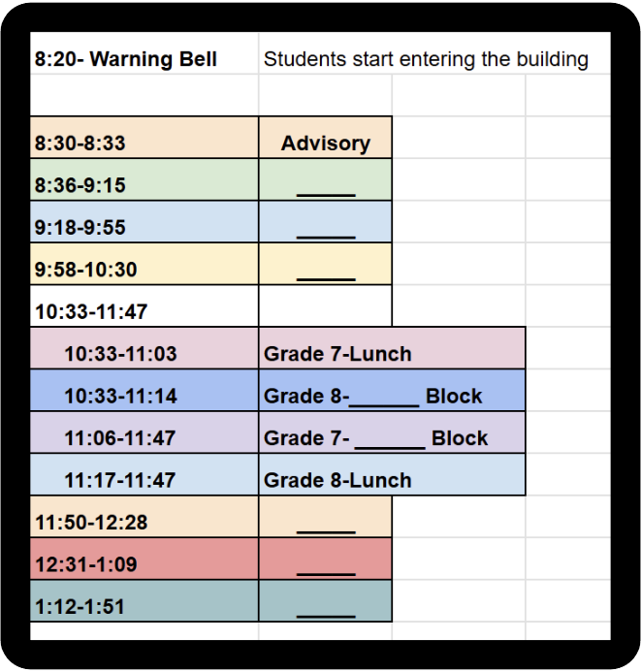This screenshot has height=672, width=641.
Task: Select the red 12:31-1:09 cell
Action: (x=144, y=564)
